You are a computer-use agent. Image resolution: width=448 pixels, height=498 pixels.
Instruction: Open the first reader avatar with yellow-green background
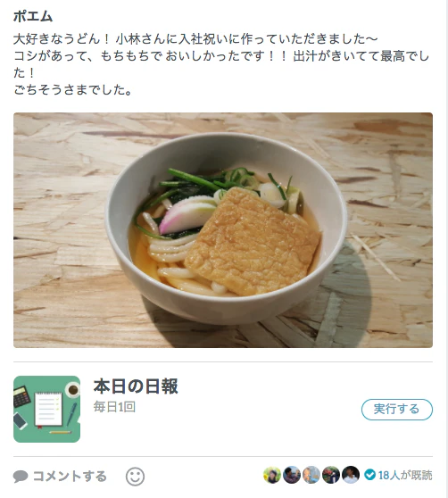[x=272, y=475]
